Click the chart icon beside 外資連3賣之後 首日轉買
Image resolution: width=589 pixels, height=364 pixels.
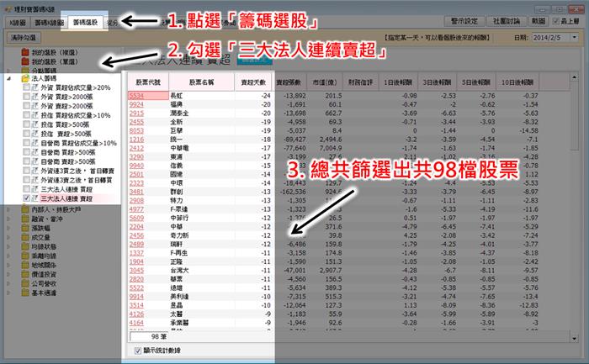pyautogui.click(x=35, y=180)
